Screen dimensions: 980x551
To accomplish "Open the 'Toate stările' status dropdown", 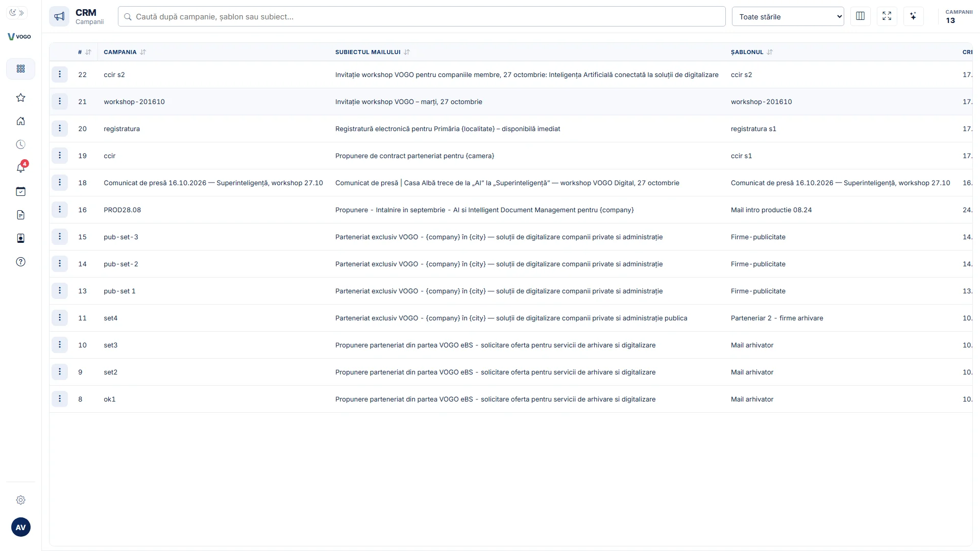I will click(788, 16).
